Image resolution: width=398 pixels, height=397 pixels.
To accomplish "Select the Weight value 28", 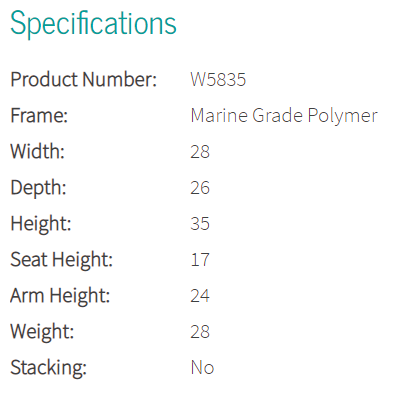I will point(200,332).
